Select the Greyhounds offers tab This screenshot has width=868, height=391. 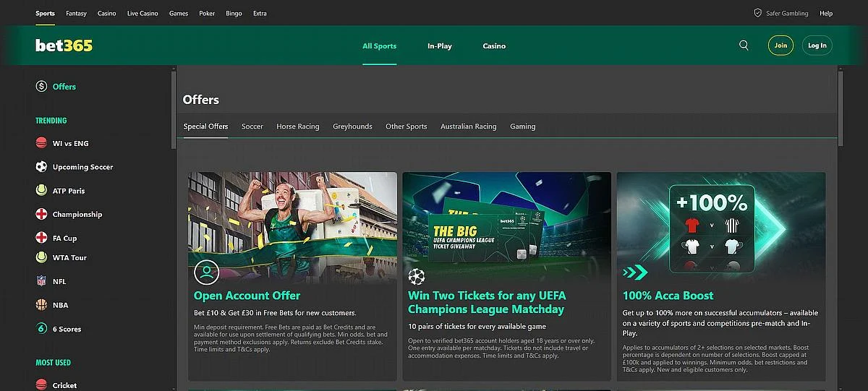click(x=352, y=126)
